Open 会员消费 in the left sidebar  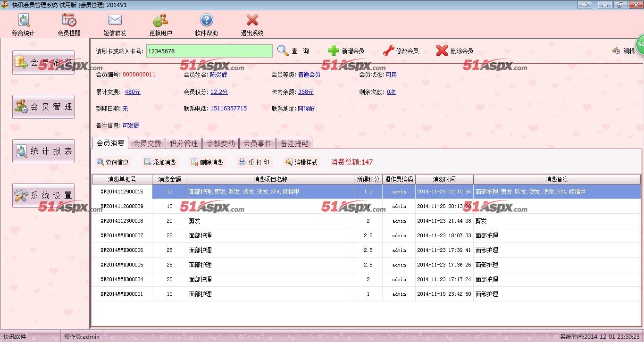click(43, 62)
